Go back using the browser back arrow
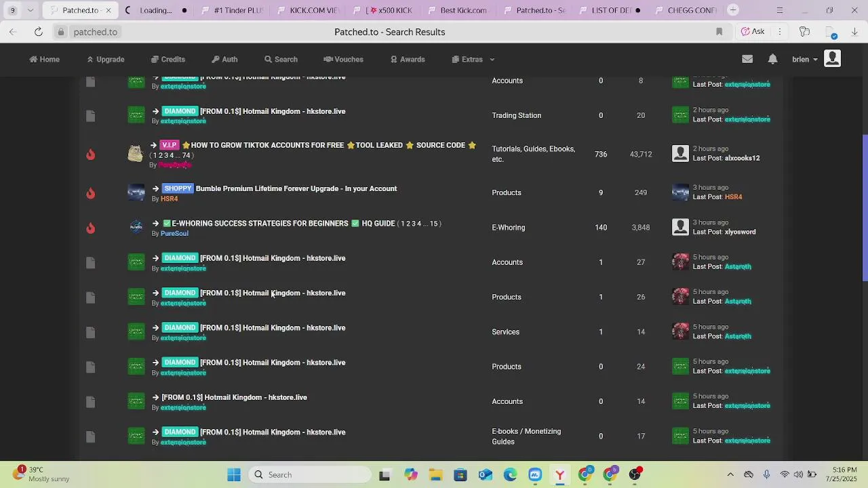The height and width of the screenshot is (488, 868). (x=13, y=32)
